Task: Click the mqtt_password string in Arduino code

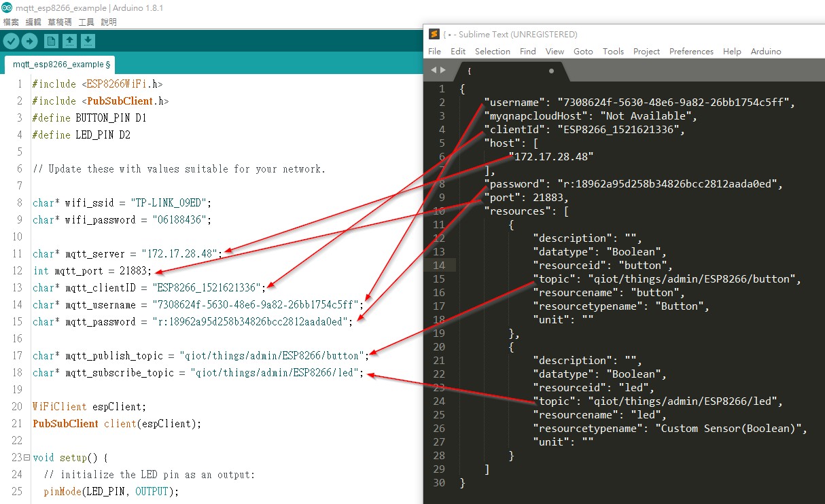Action: coord(250,322)
